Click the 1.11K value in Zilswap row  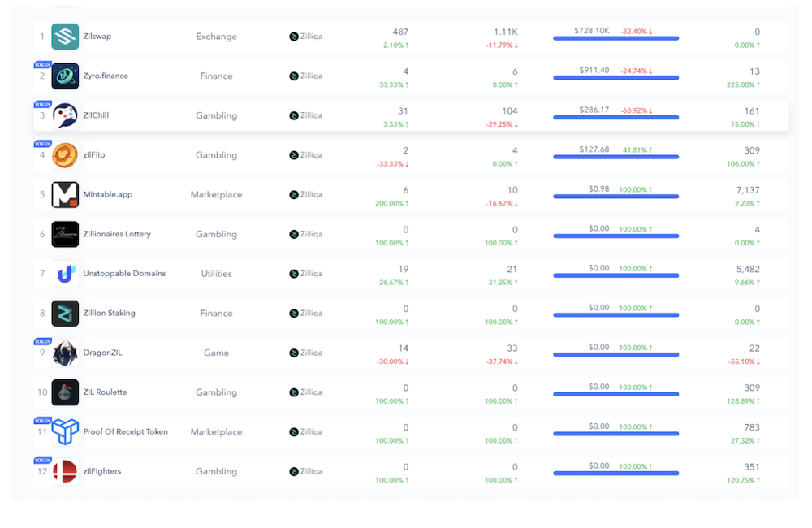(x=505, y=32)
